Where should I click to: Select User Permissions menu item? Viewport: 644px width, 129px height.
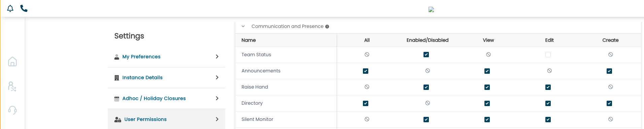166,119
